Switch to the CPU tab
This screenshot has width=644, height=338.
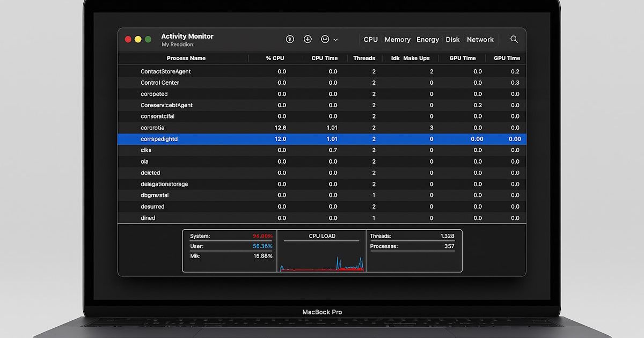371,40
